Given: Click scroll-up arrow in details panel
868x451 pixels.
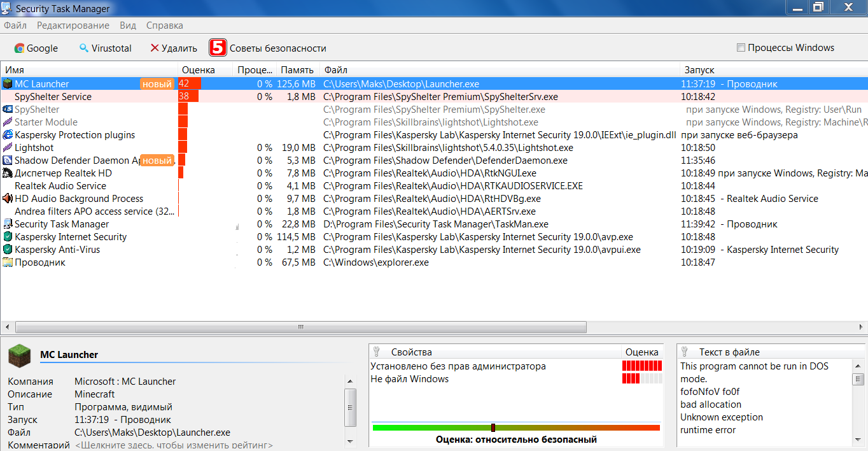Looking at the screenshot, I should pyautogui.click(x=350, y=380).
